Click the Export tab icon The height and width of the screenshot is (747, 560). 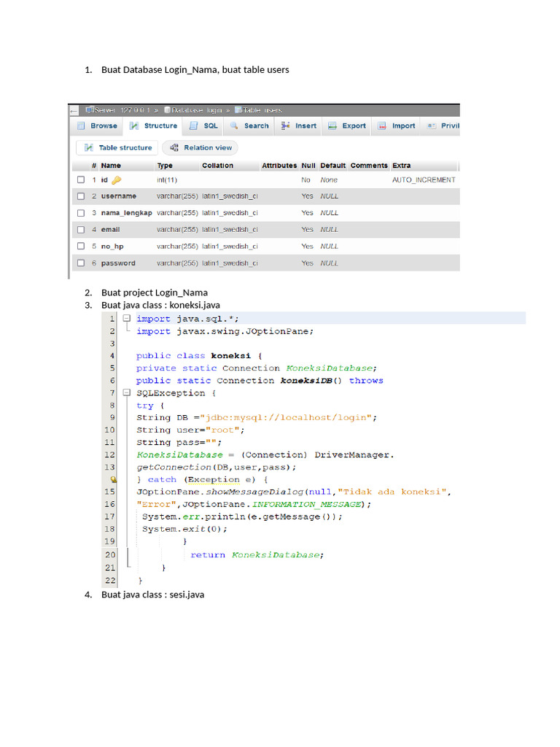click(x=332, y=125)
